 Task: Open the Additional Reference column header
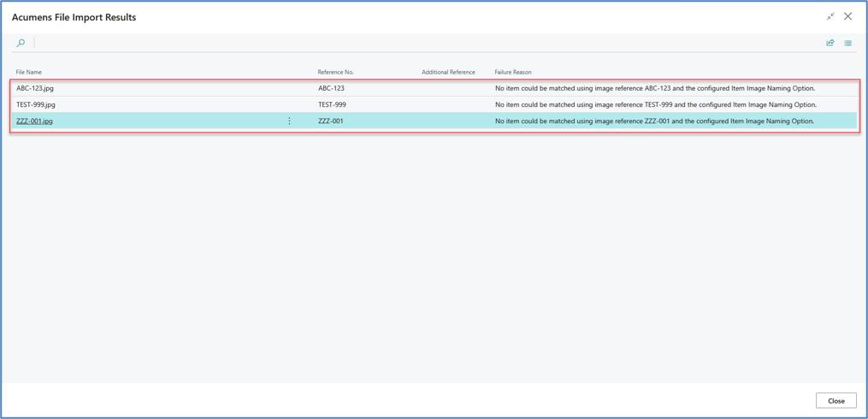448,72
